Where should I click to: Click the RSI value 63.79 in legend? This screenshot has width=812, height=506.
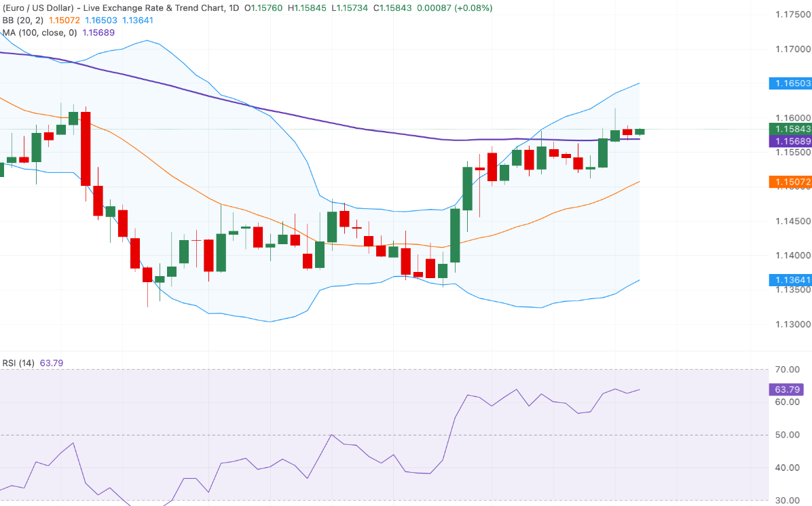tap(52, 363)
